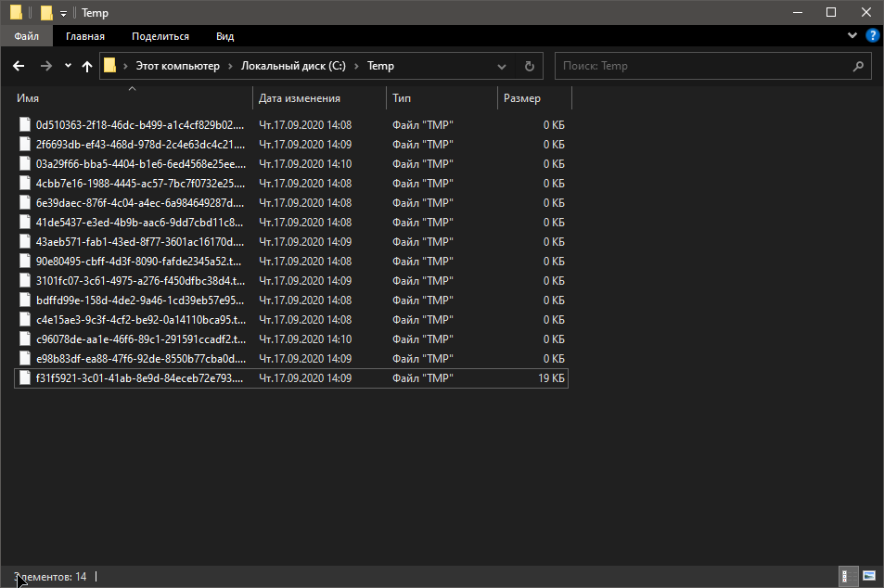
Task: Click Локальный диск (C:) breadcrumb
Action: [293, 66]
